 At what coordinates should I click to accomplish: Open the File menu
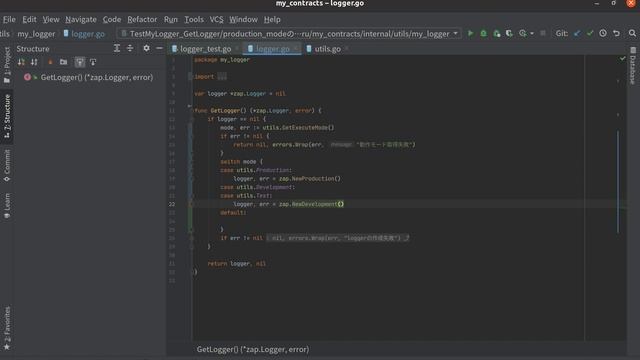(9, 19)
